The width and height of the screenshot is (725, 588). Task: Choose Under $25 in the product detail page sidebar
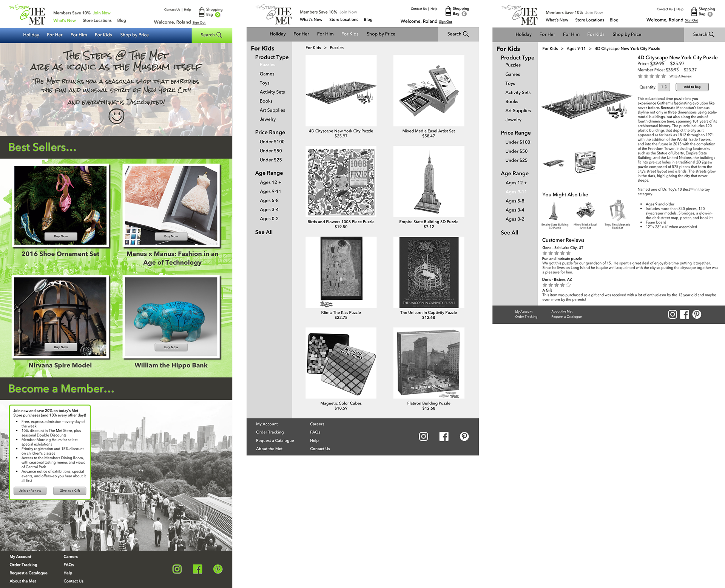(x=517, y=160)
